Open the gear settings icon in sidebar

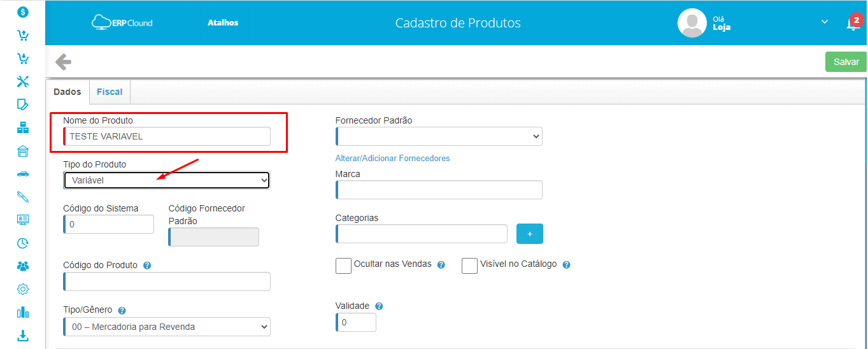23,289
